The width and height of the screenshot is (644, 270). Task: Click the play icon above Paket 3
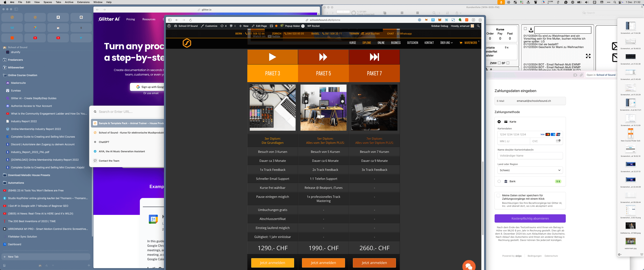coord(273,57)
